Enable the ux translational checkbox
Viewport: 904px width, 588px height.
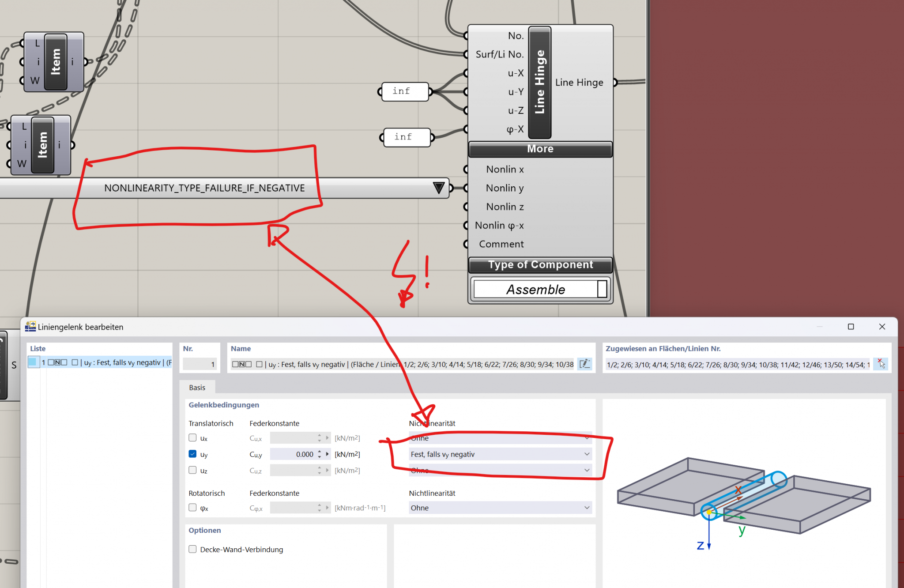click(x=192, y=437)
